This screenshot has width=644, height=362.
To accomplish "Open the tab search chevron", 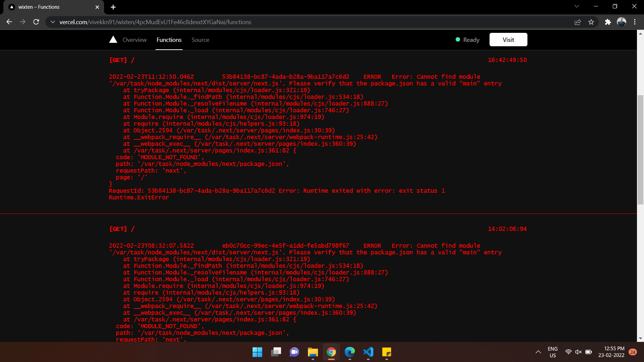I will pos(577,6).
